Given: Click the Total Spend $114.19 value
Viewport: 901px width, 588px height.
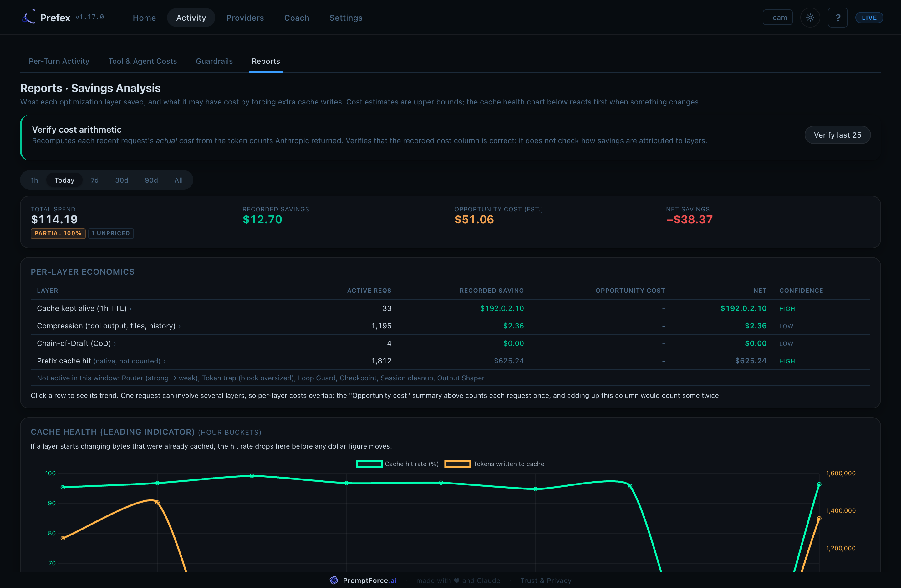Looking at the screenshot, I should (x=54, y=220).
